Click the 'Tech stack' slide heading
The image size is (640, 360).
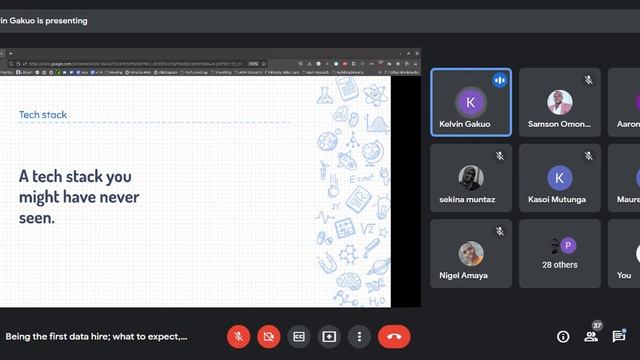point(43,115)
